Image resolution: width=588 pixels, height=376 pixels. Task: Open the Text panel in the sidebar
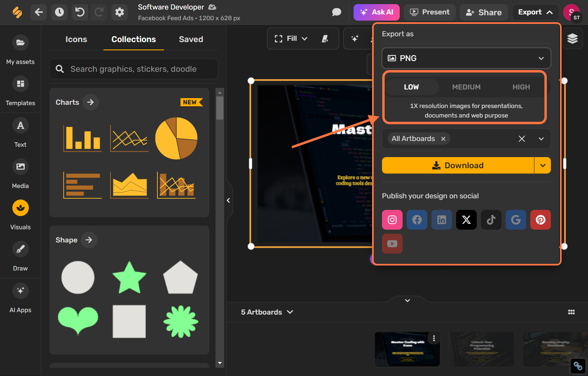[20, 132]
